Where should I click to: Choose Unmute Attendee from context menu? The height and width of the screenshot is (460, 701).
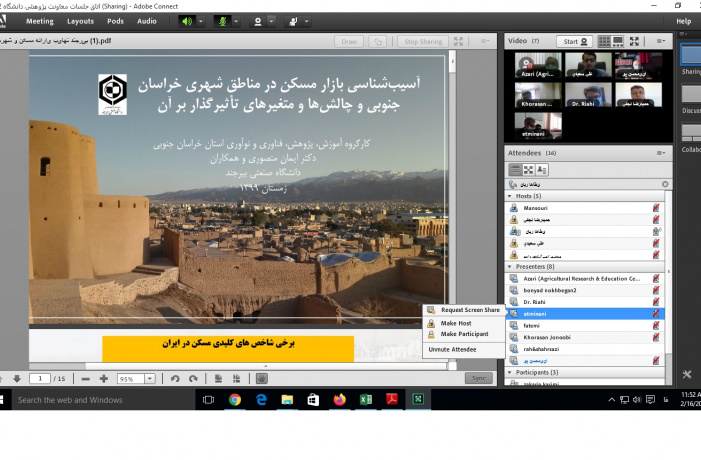[x=464, y=350]
